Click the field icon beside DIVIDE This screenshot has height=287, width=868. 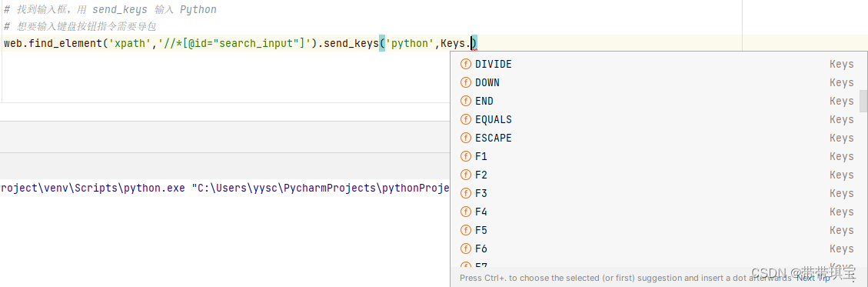tap(466, 65)
